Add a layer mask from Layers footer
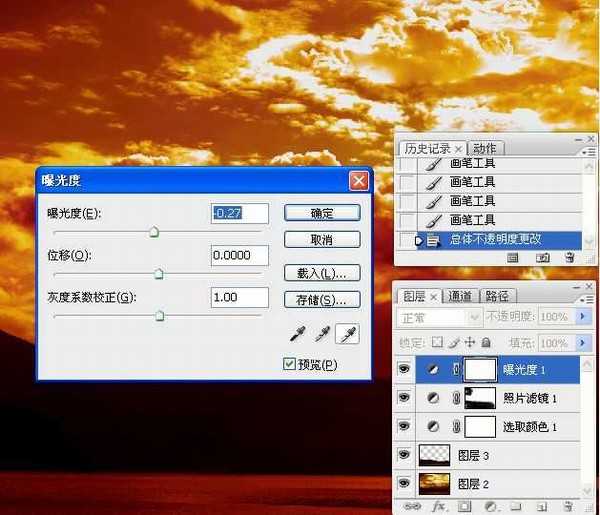This screenshot has width=600, height=515. point(463,507)
